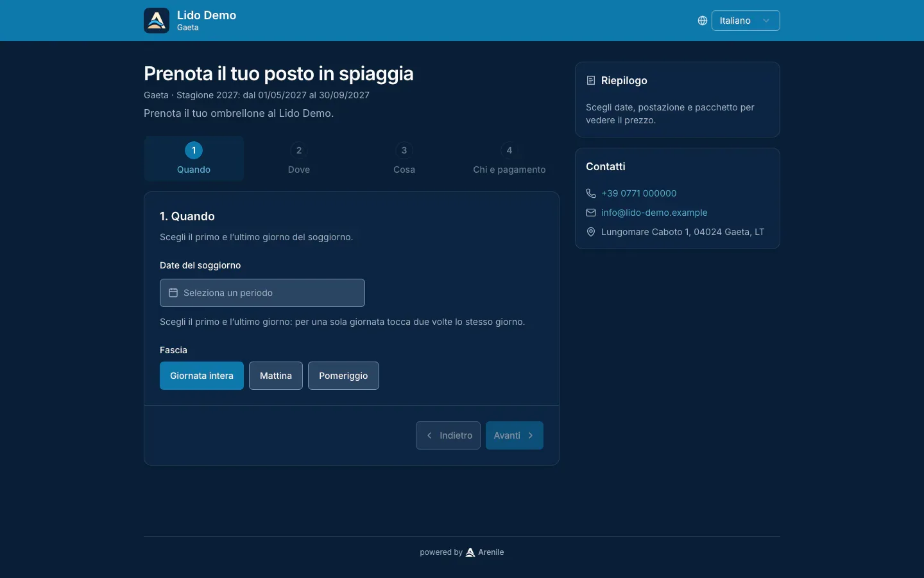Click the map pin address icon
The width and height of the screenshot is (924, 578).
click(x=591, y=232)
